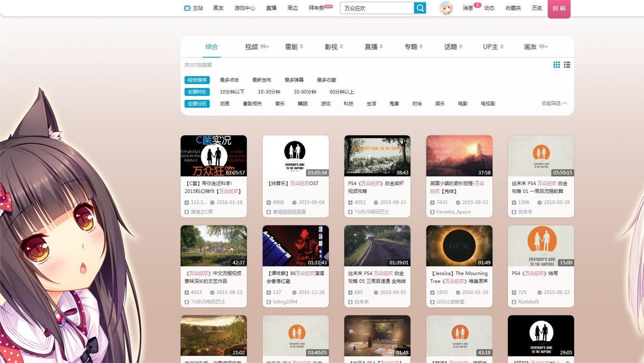Screen dimensions: 644x363
Task: Open the 01:49 Mourning Tree eclipse thumbnail
Action: pyautogui.click(x=459, y=246)
